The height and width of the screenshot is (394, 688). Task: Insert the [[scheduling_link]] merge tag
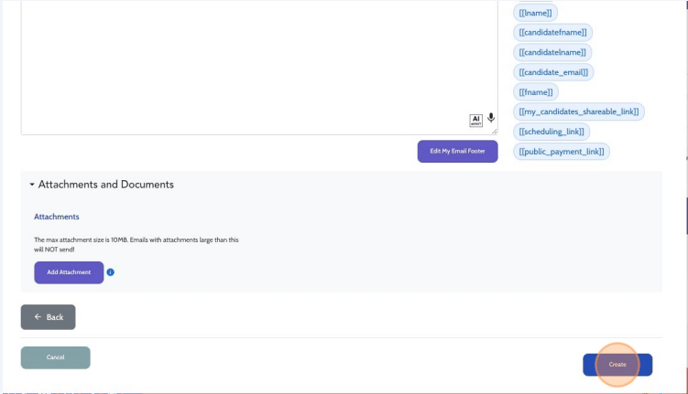552,131
